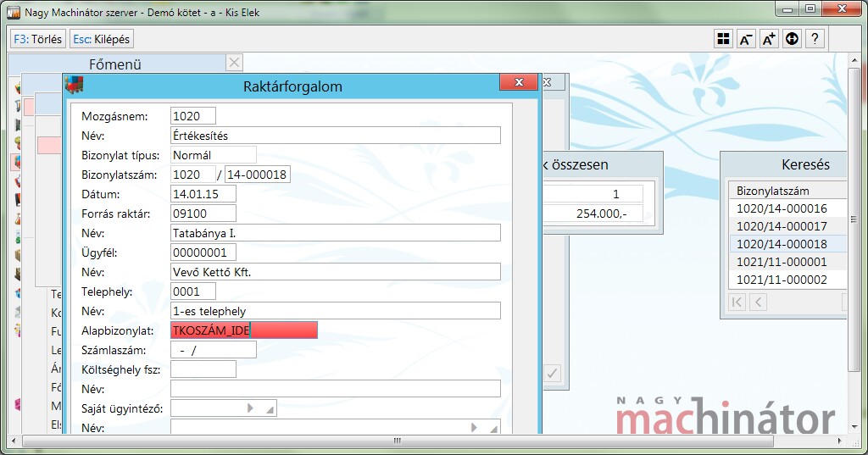
Task: Click the horizontal scrollbar thumb
Action: (397, 441)
